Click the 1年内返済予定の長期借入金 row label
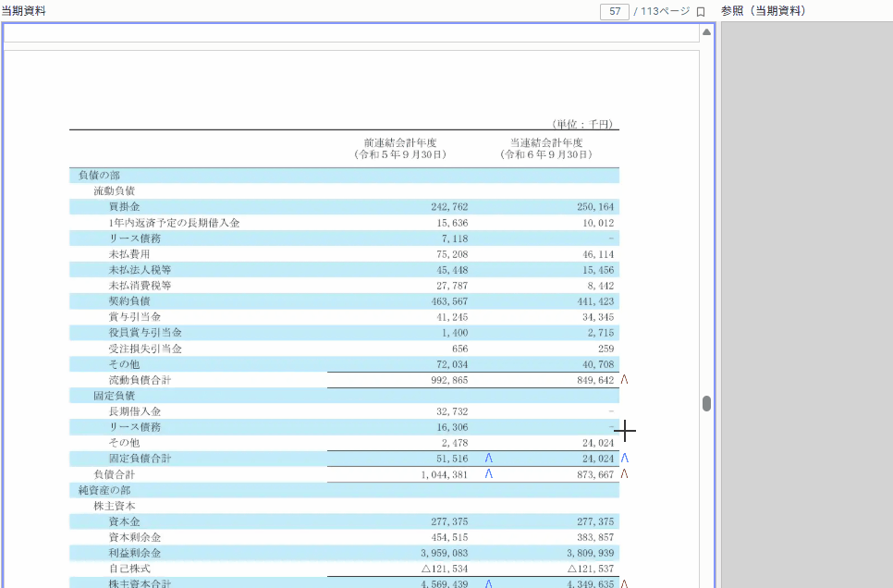893x588 pixels. click(174, 223)
